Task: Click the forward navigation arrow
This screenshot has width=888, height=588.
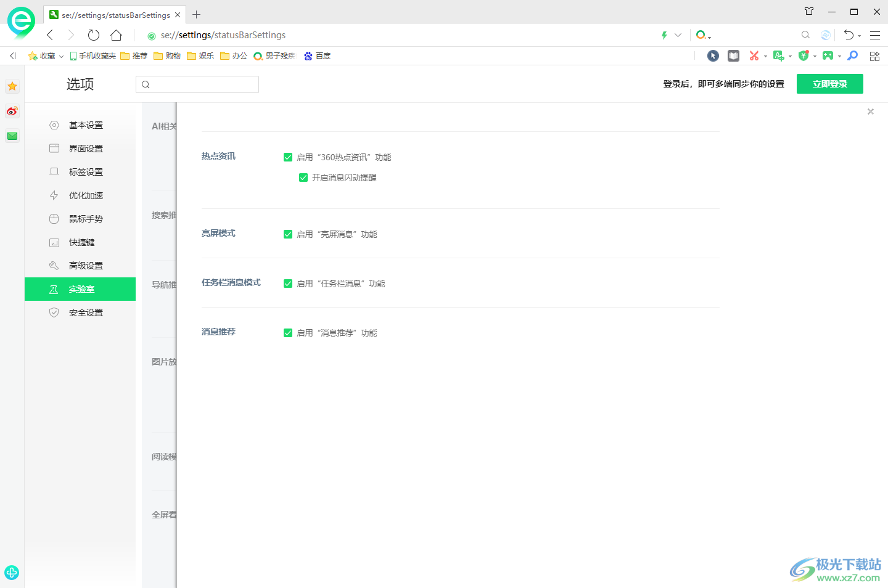Action: point(71,35)
